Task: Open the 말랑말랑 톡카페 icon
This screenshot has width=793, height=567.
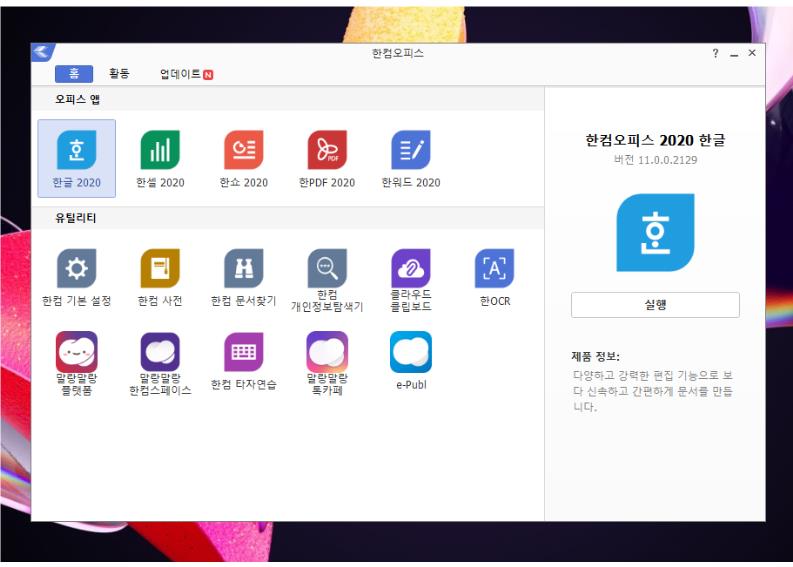Action: coord(327,352)
